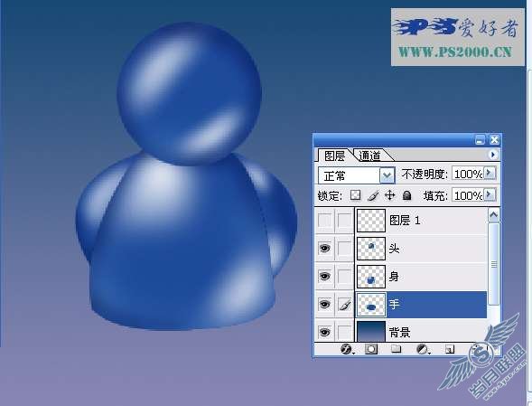This screenshot has width=532, height=406.
Task: Switch to the 图层 tab
Action: [334, 156]
